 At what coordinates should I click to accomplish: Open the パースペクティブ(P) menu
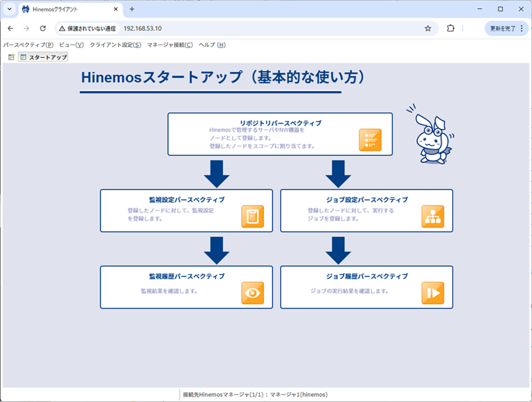(28, 45)
